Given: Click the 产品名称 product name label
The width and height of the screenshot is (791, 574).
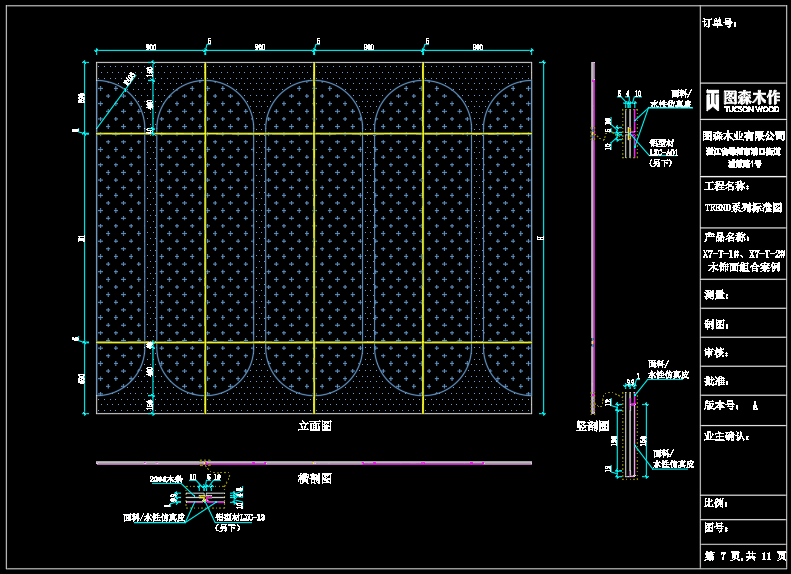Looking at the screenshot, I should click(727, 237).
